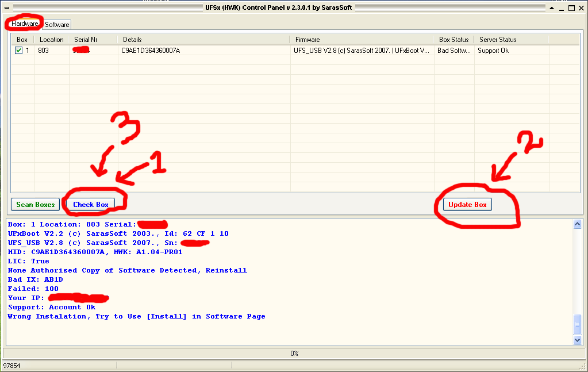Click the log scrollbar thumb
The width and height of the screenshot is (588, 372).
[577, 325]
